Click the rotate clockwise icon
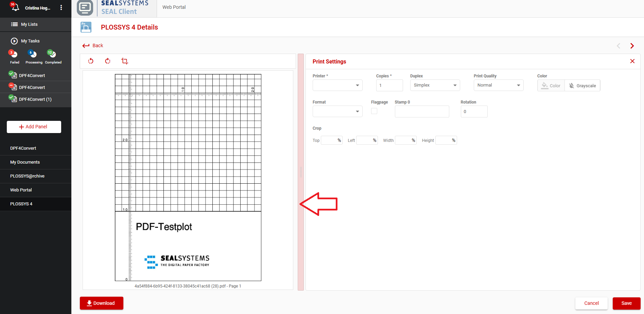The image size is (644, 314). click(x=108, y=61)
